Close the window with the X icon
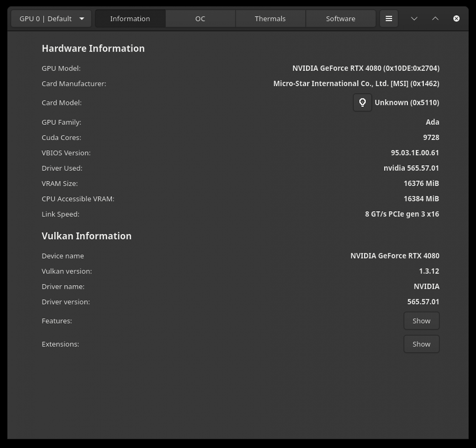This screenshot has height=448, width=476. point(456,18)
